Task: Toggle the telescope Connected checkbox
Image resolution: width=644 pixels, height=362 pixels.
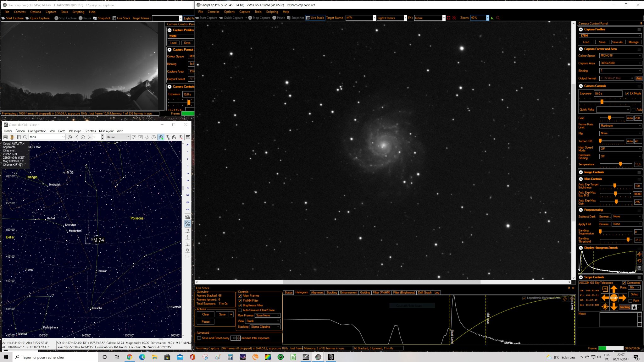Action: pyautogui.click(x=624, y=283)
